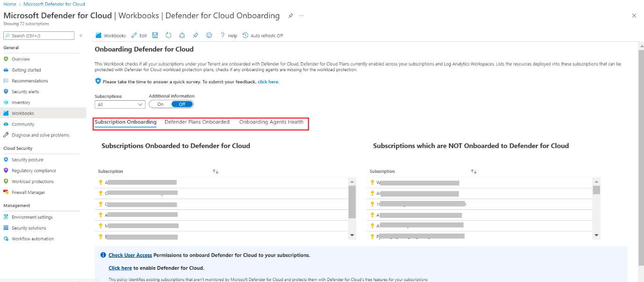Pin the blade next to page title
Screen dimensions: 644x282
coord(290,16)
